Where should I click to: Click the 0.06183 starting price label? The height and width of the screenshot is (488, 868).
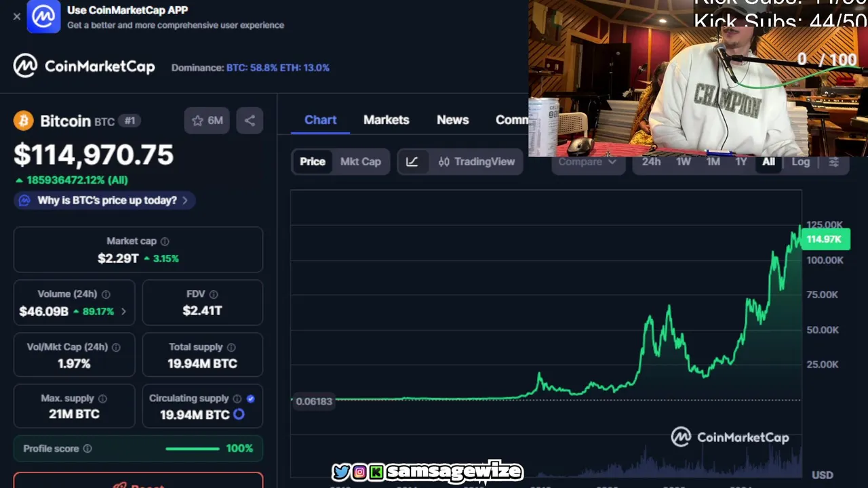[314, 401]
